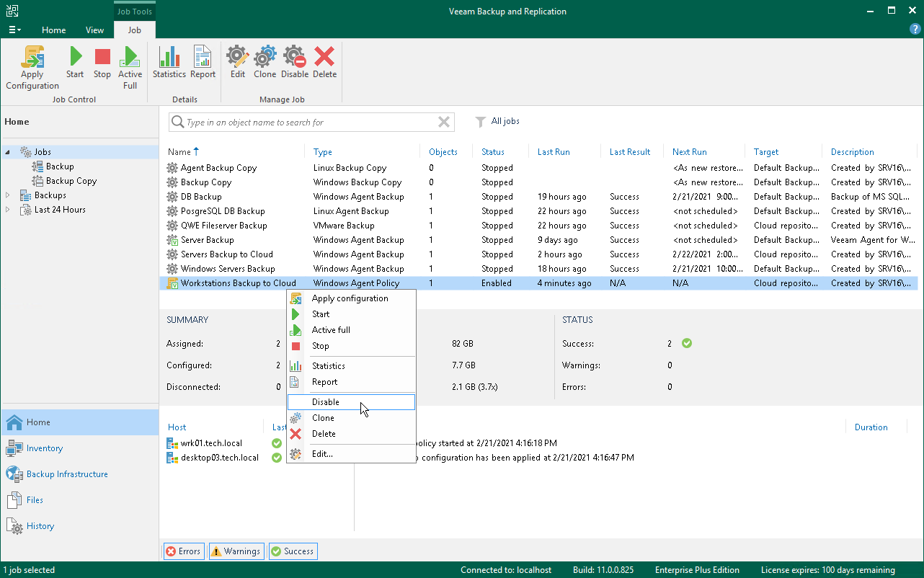Toggle the Success filter button
Viewport: 924px width, 578px height.
(x=293, y=551)
